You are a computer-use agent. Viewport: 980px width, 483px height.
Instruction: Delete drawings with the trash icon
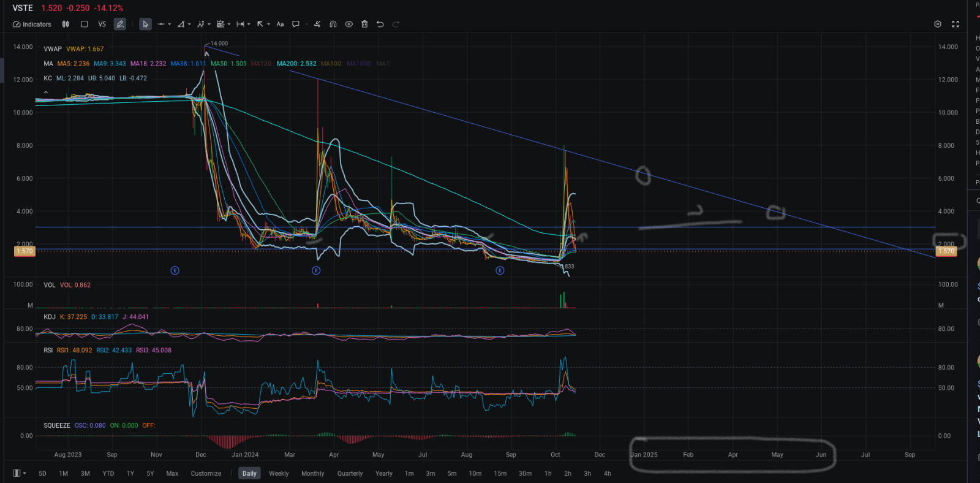pyautogui.click(x=364, y=25)
